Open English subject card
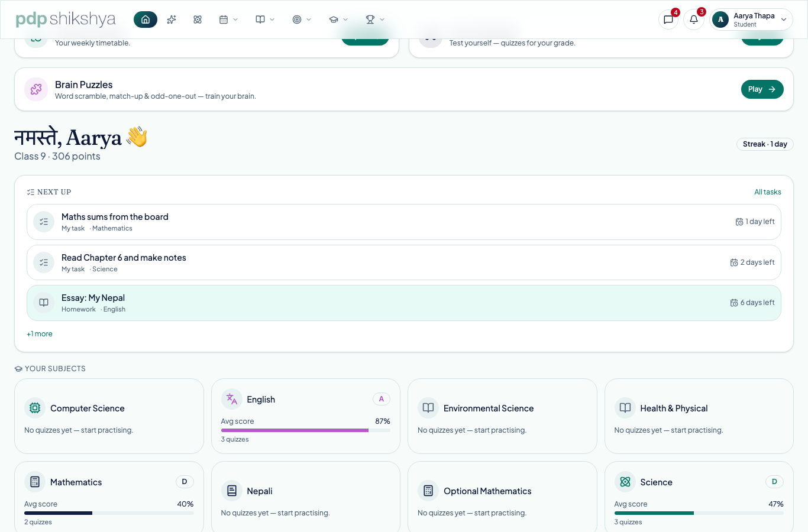 (x=306, y=416)
